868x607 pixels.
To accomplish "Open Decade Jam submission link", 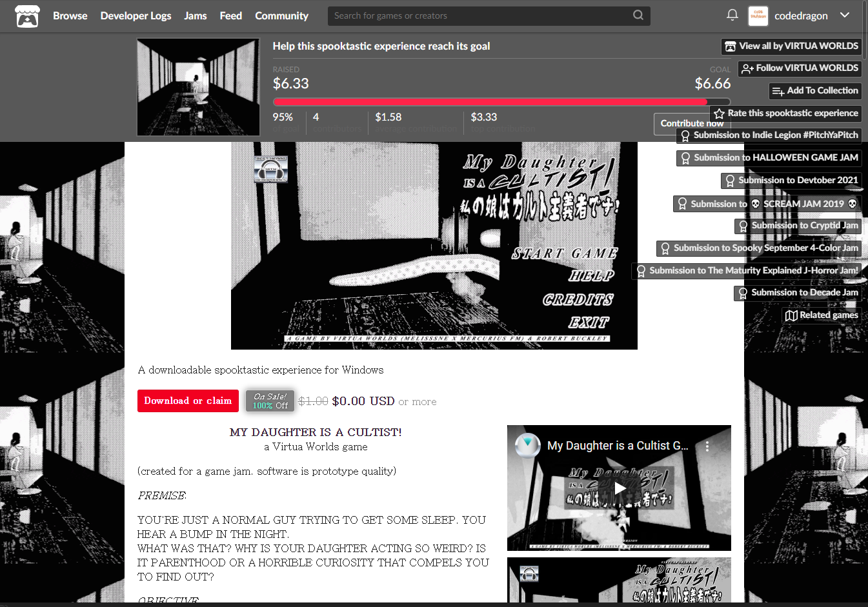I will pyautogui.click(x=798, y=293).
